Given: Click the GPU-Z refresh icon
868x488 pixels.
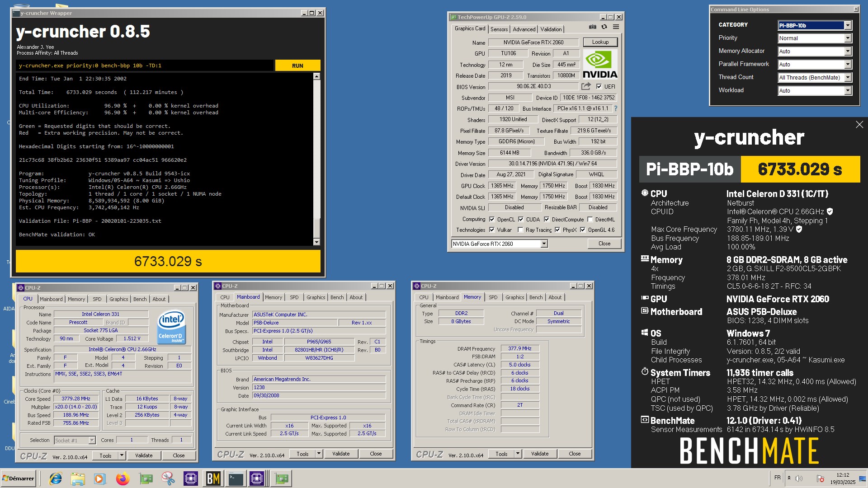Looking at the screenshot, I should (604, 27).
